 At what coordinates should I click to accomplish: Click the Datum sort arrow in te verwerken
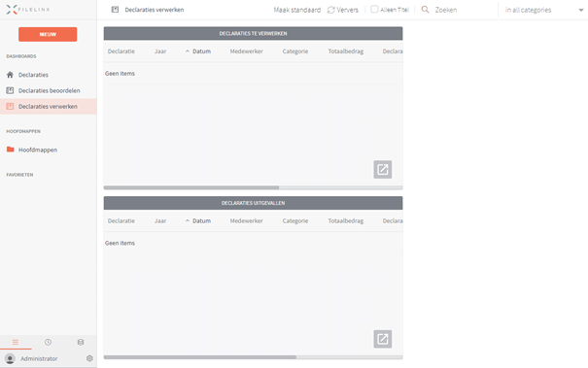click(x=188, y=51)
